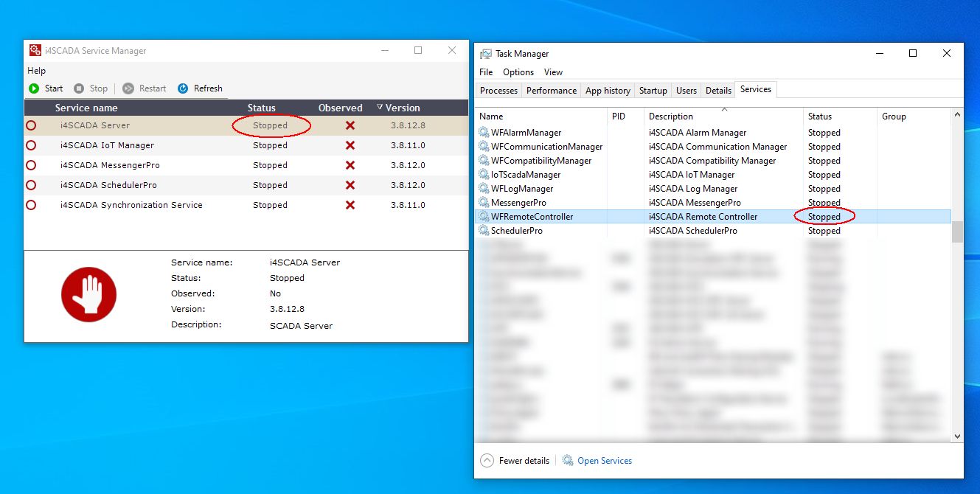Click the red status circle for i4SCADA SchedulerPro
This screenshot has height=494, width=980.
pos(31,185)
